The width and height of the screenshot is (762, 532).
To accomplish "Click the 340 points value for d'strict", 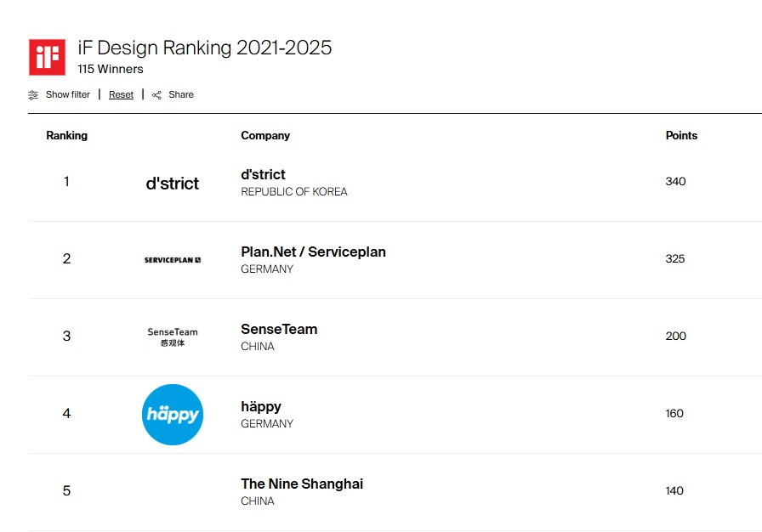I will (x=675, y=182).
